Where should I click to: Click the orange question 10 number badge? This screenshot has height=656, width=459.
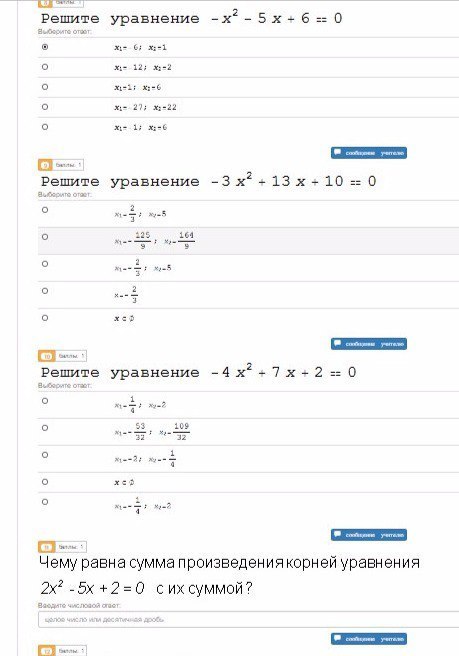coord(46,356)
